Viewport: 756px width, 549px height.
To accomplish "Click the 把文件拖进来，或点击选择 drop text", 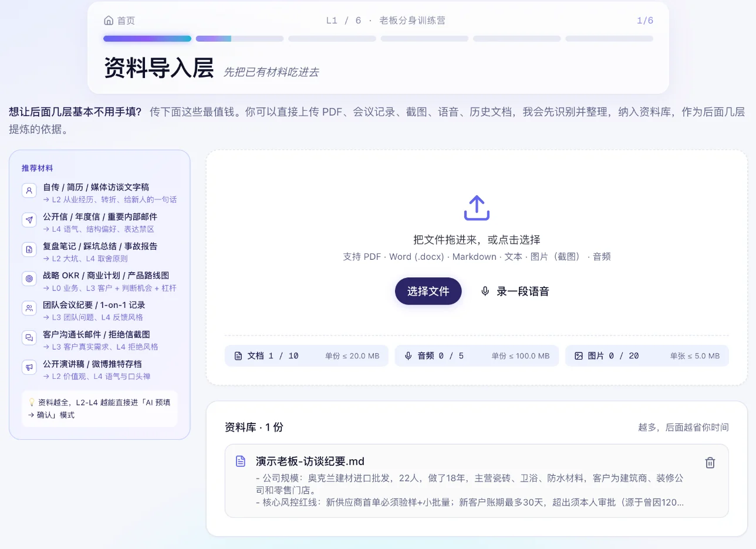I will 477,239.
